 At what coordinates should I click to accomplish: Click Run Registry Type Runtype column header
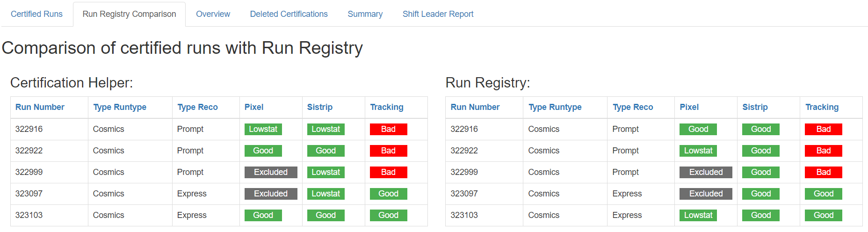(x=555, y=107)
